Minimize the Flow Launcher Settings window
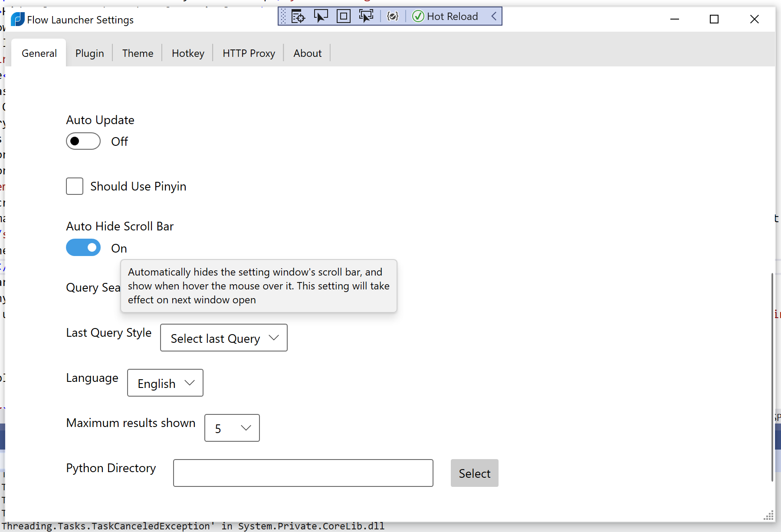Screen dimensions: 781x532 pyautogui.click(x=675, y=19)
